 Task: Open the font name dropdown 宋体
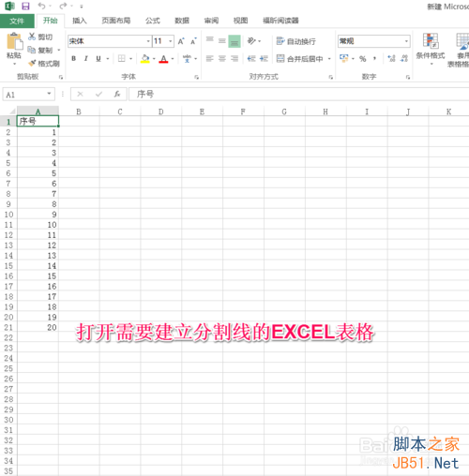[x=148, y=41]
